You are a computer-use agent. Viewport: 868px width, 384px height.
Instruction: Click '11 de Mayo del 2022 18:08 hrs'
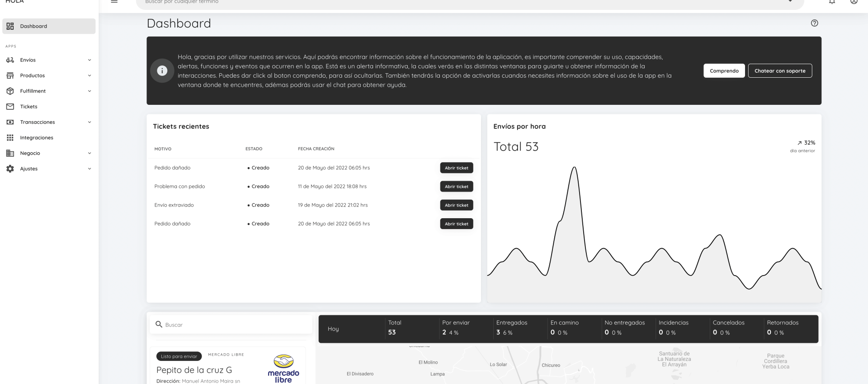pos(332,187)
